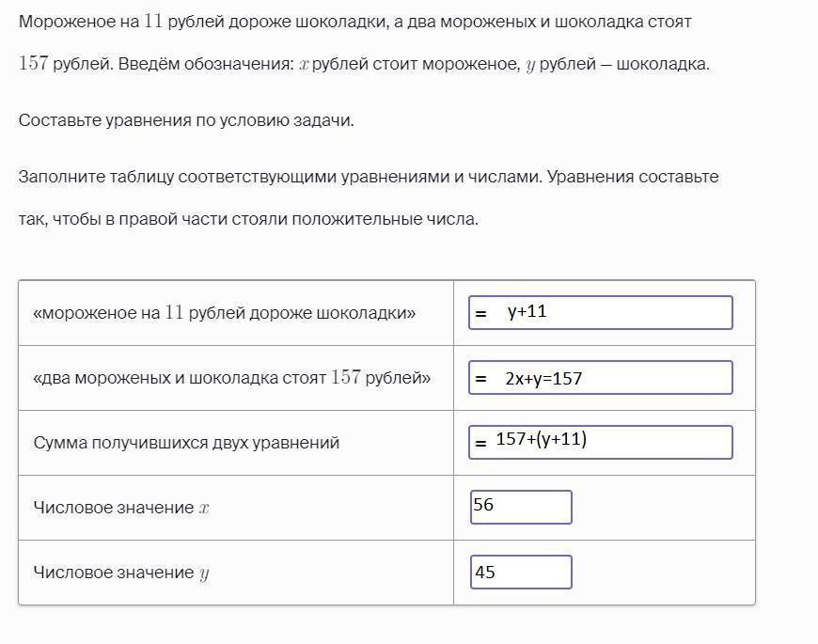
Task: Click the label Числовое значение y
Action: coord(121,573)
